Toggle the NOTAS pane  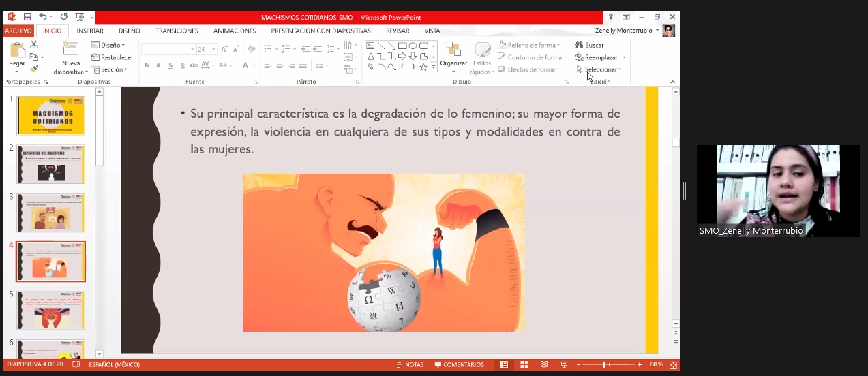coord(410,364)
